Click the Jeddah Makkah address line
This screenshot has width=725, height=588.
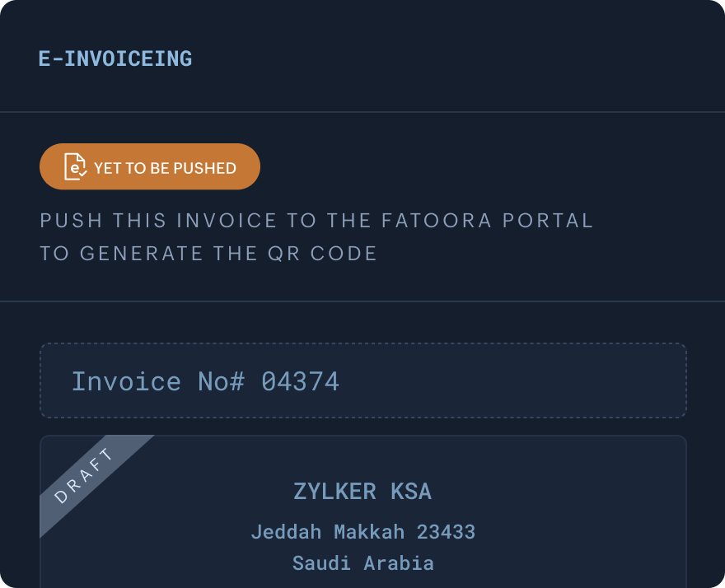point(362,532)
